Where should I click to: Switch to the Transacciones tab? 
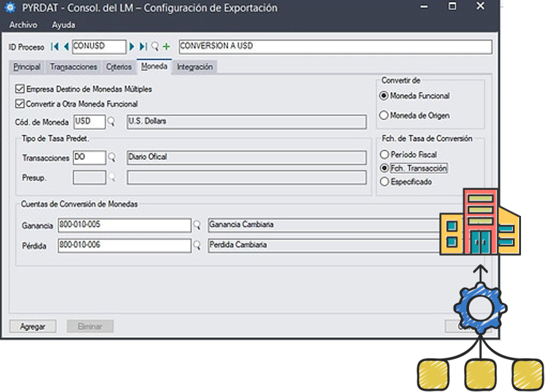click(73, 66)
